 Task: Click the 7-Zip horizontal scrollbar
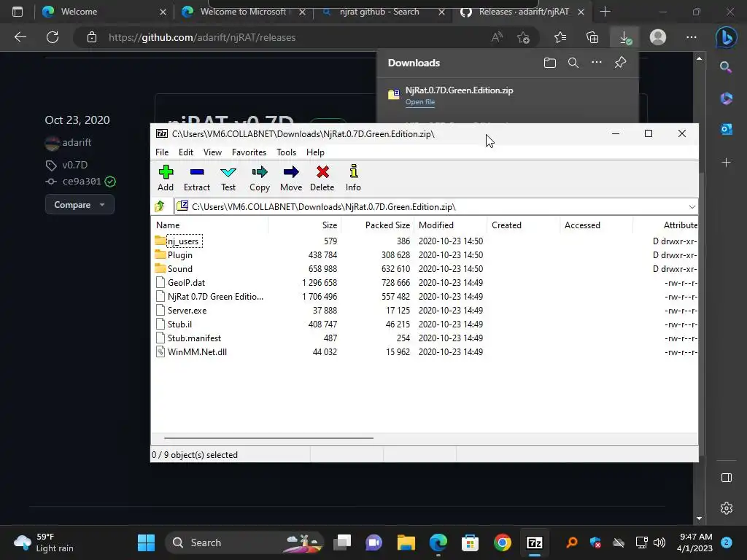click(268, 437)
